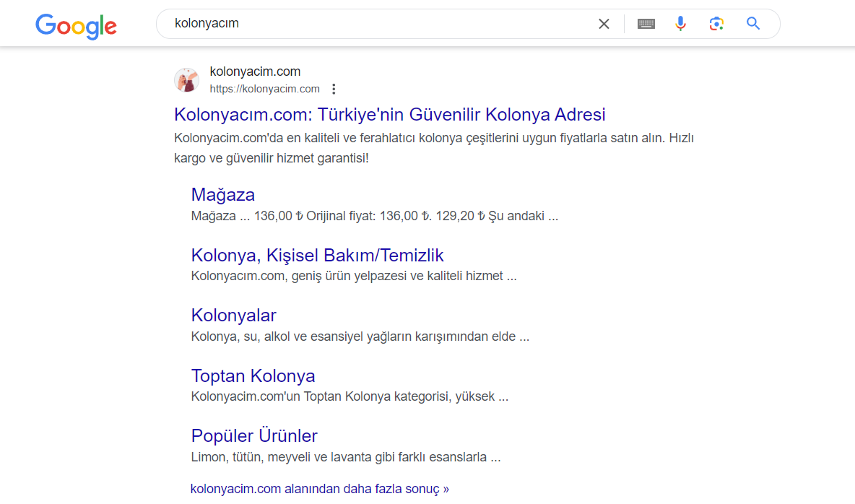The image size is (855, 504).
Task: Visit the Toptan Kolonya category link
Action: [x=253, y=376]
